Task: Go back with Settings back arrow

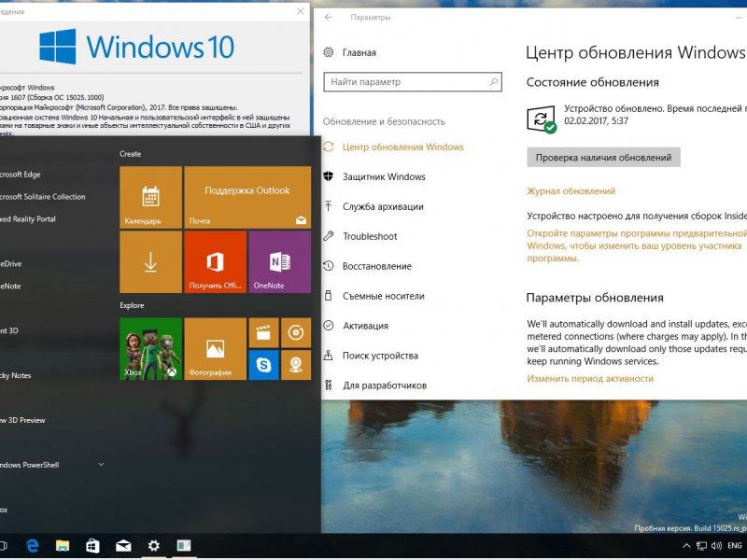Action: point(329,17)
